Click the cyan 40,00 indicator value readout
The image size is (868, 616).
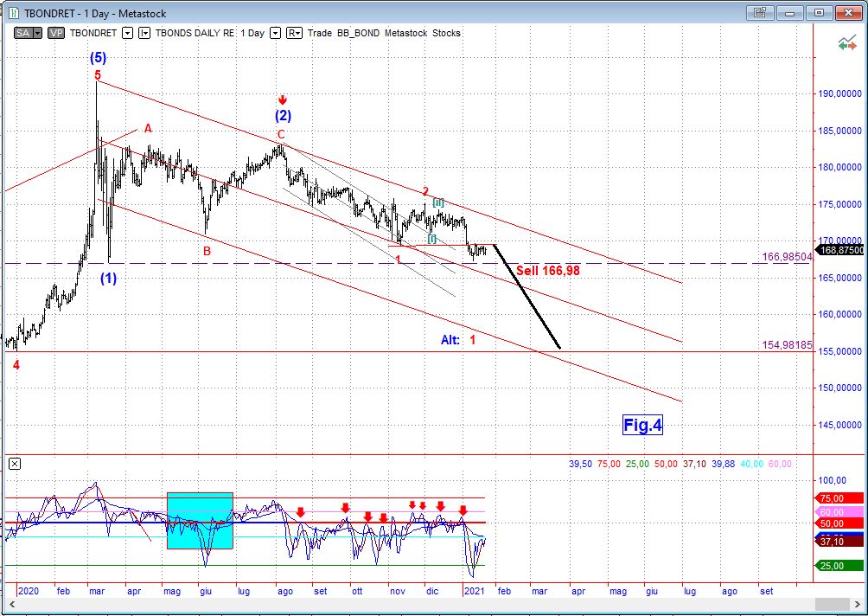tap(752, 464)
